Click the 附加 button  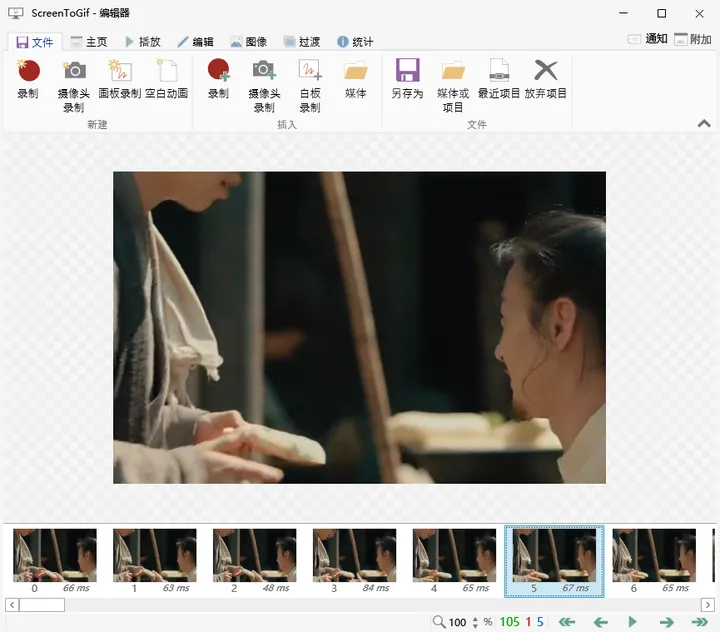point(693,39)
